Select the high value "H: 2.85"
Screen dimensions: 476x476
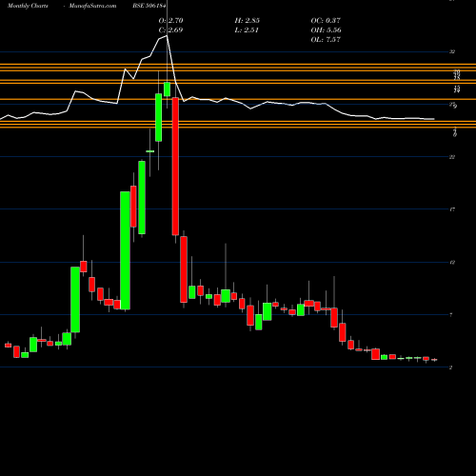point(248,21)
